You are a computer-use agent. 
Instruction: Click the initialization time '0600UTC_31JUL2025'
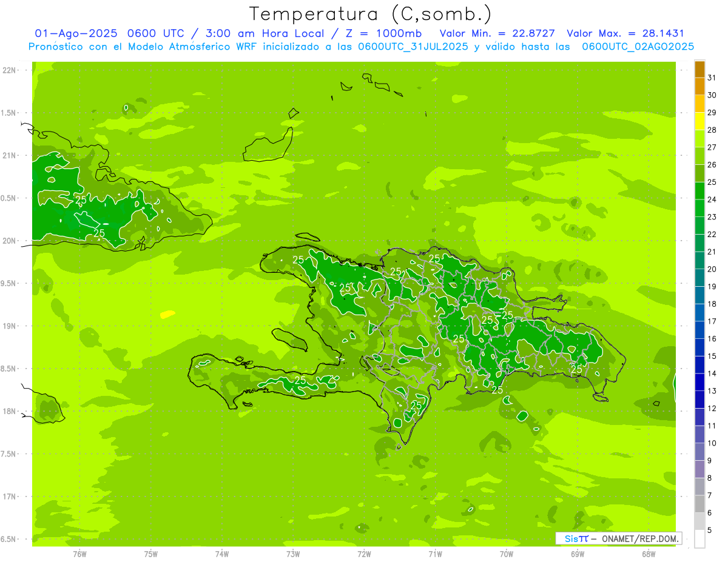413,47
